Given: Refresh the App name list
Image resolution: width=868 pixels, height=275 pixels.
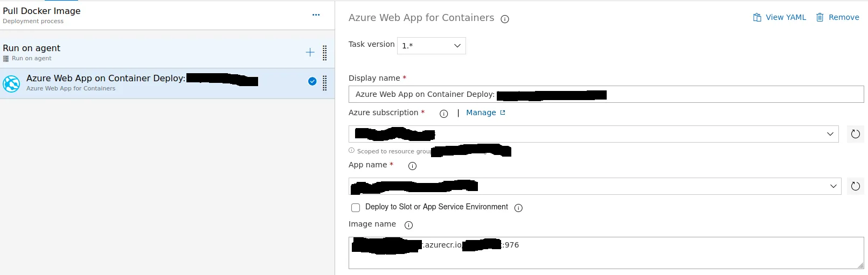Looking at the screenshot, I should (x=855, y=186).
